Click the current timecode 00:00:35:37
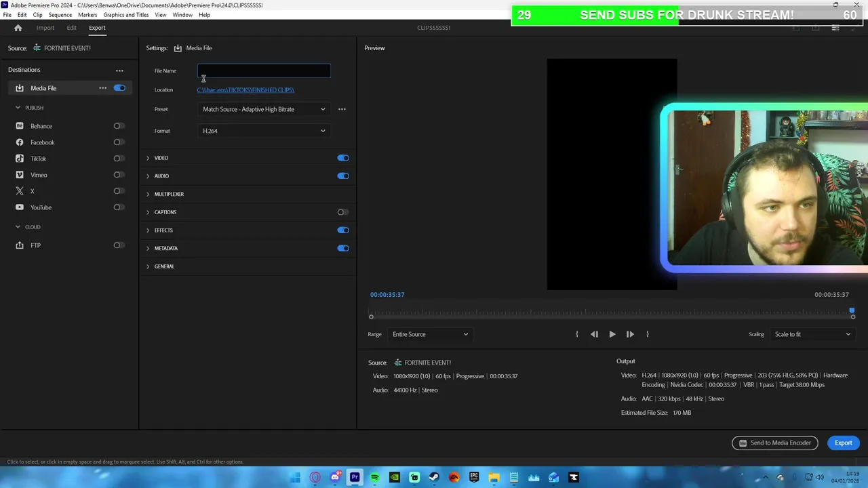Viewport: 868px width, 488px height. point(387,295)
